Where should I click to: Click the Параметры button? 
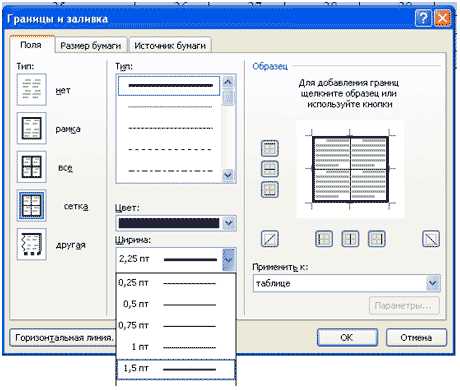pos(404,305)
